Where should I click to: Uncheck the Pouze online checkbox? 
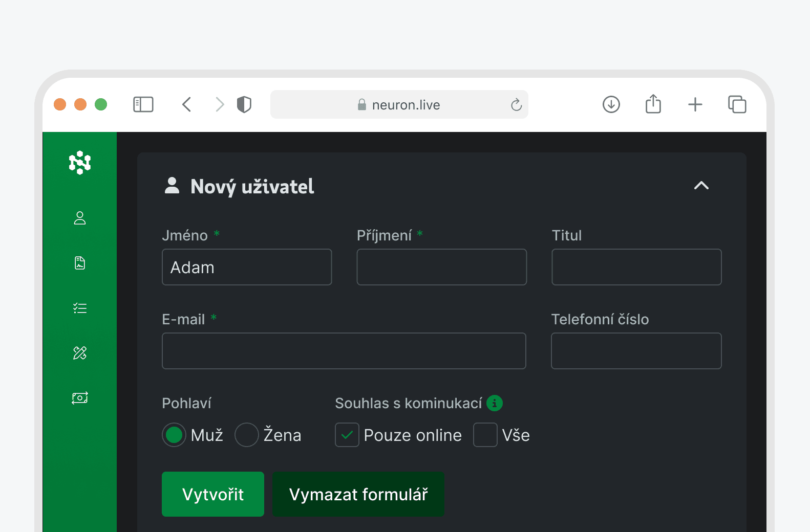(347, 435)
